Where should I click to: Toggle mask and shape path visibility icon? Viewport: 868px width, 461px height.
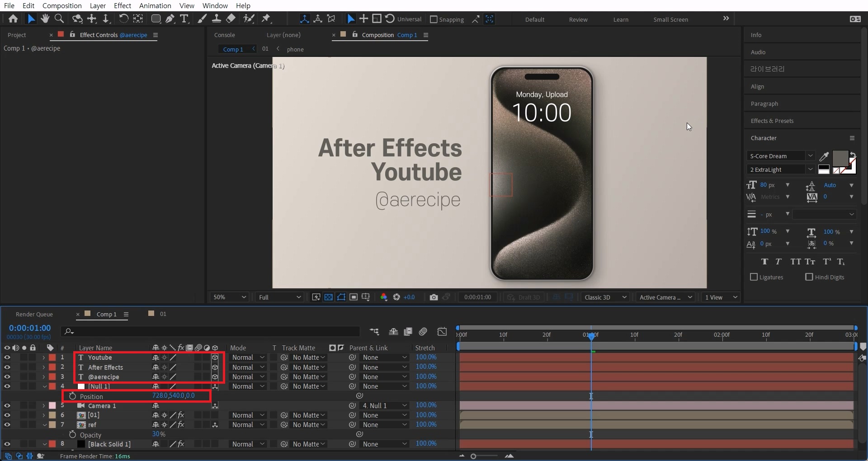341,297
